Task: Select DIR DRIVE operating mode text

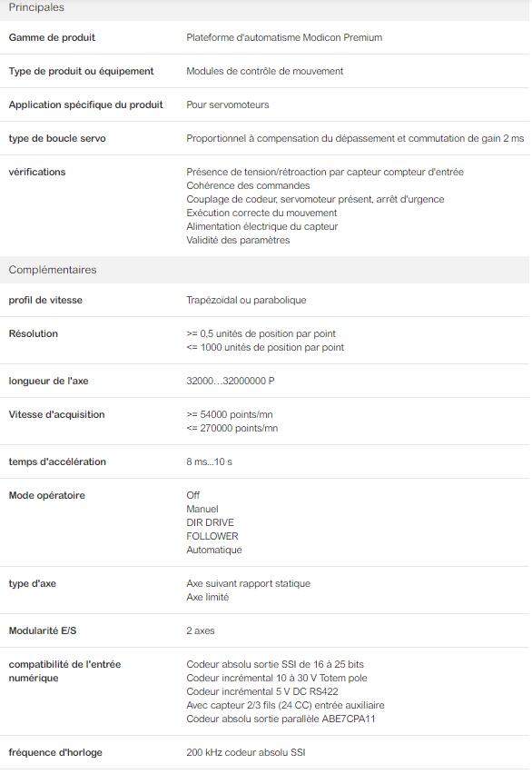Action: coord(211,522)
